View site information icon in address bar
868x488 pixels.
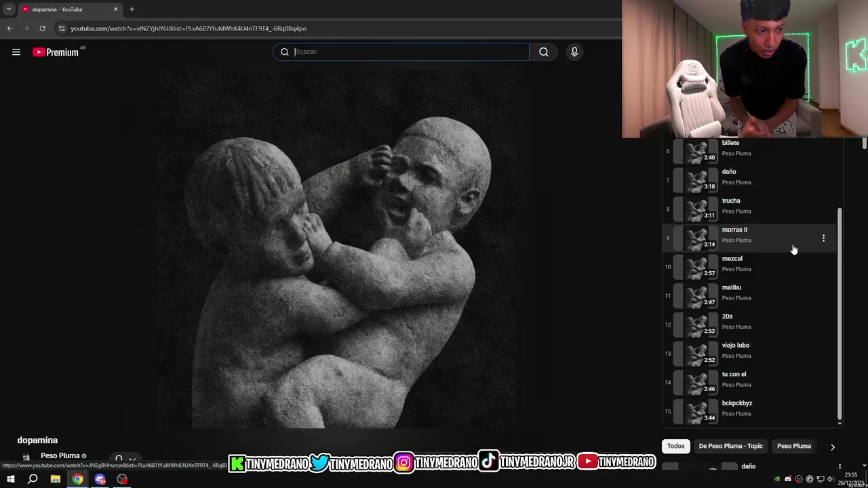click(62, 28)
